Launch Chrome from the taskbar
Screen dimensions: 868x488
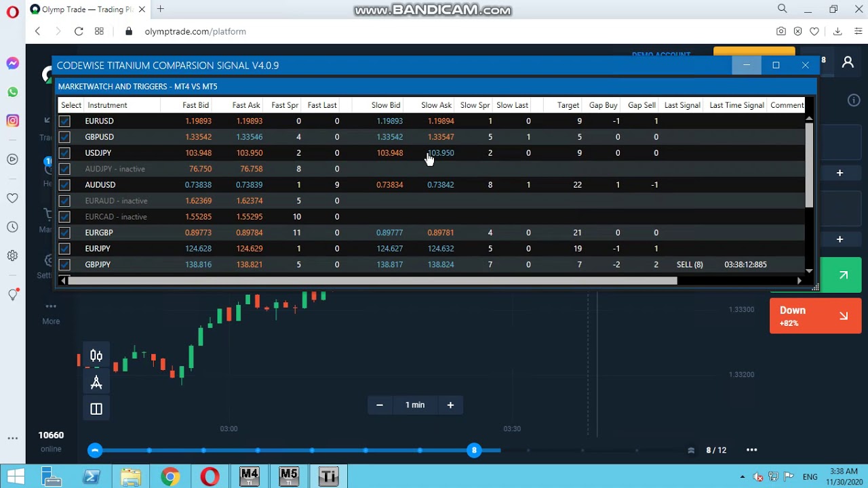[x=170, y=477]
